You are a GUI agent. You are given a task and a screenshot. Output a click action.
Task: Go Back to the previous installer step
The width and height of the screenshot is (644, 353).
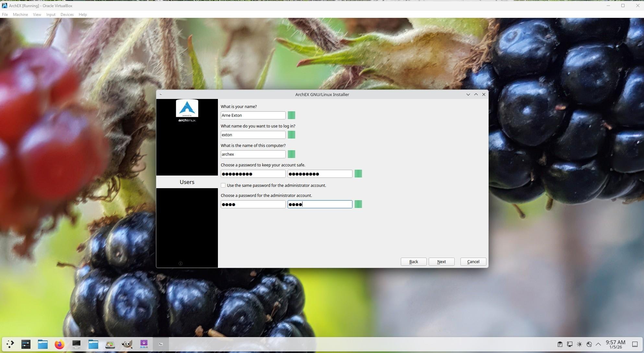413,262
